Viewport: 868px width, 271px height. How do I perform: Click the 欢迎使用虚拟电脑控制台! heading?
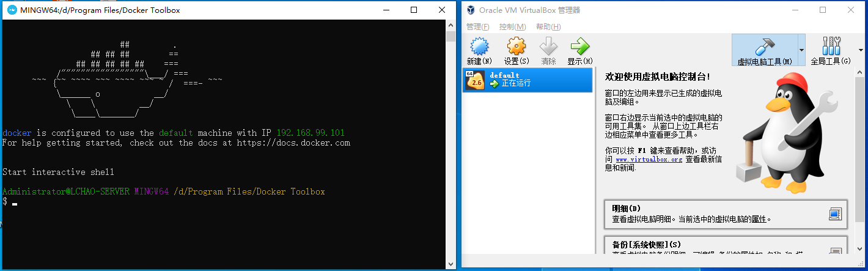[658, 77]
